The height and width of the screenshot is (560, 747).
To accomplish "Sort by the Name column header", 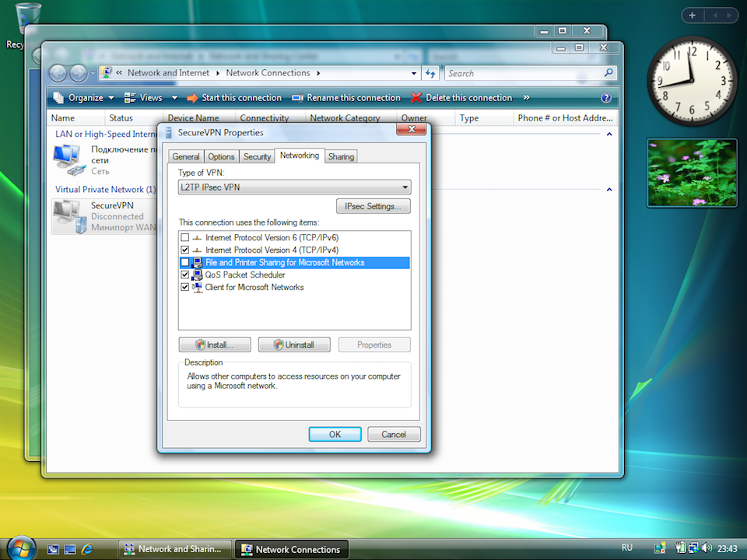I will coord(76,118).
